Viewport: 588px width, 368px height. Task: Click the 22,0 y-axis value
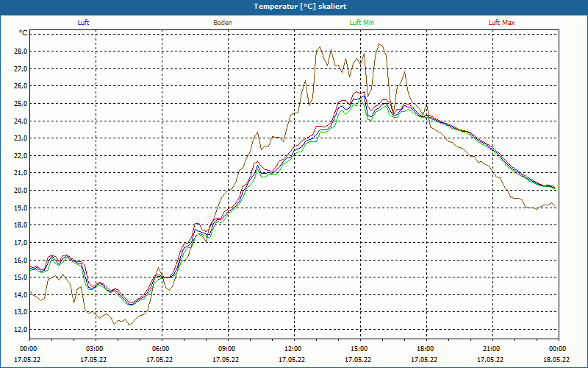point(21,155)
